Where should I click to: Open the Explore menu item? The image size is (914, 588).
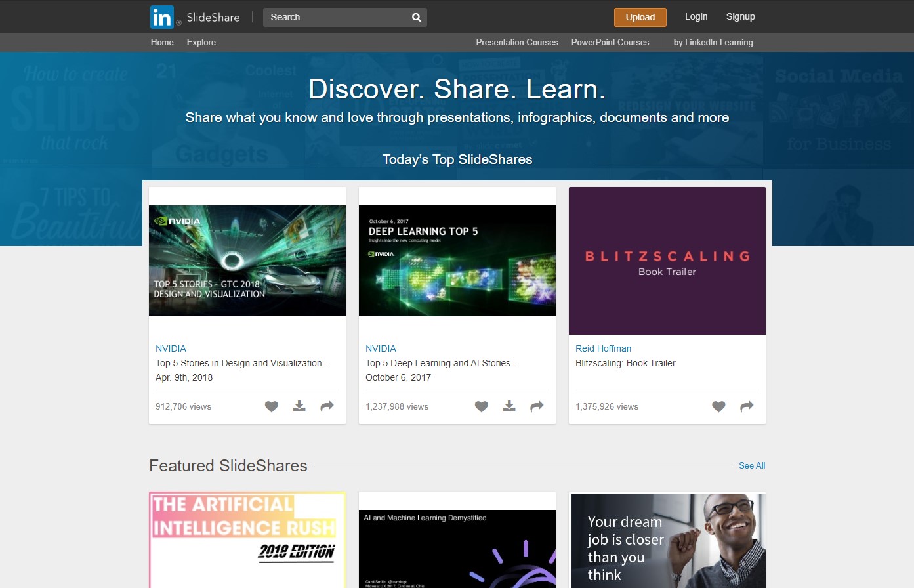coord(201,42)
